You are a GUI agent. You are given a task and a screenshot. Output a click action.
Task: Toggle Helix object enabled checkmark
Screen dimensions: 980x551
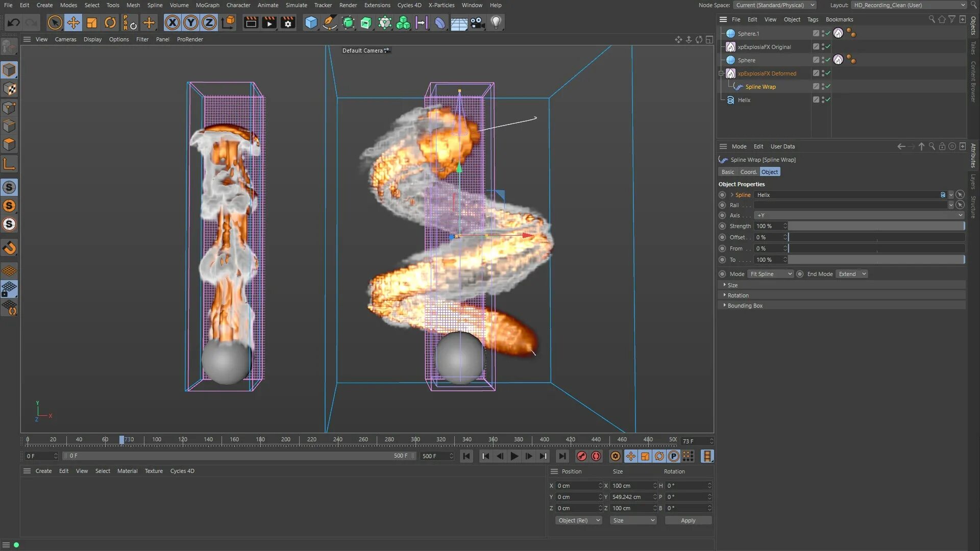pos(828,100)
